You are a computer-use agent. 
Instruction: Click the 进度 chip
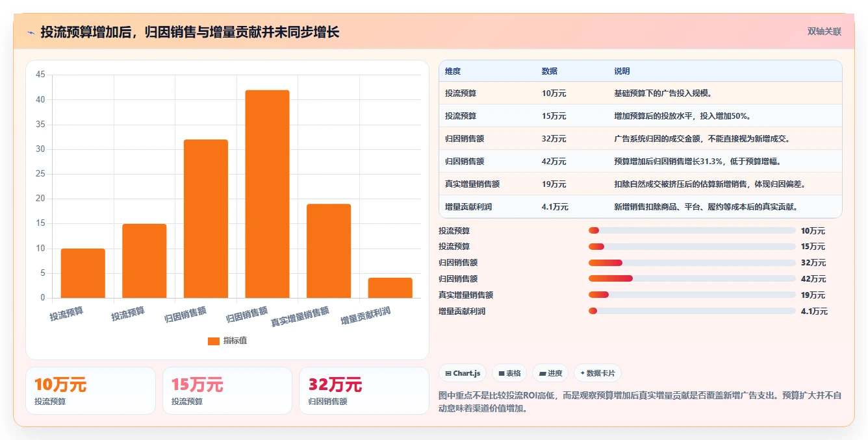click(x=550, y=373)
